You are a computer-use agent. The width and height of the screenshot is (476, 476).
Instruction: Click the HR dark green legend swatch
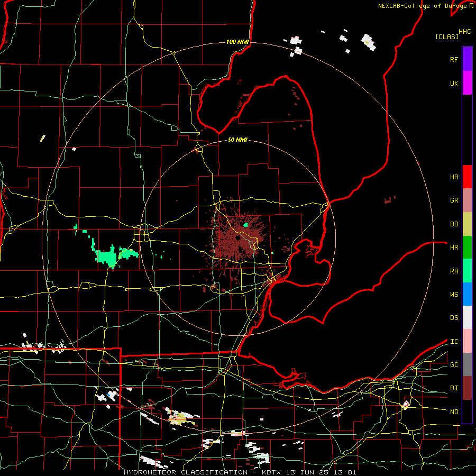coord(467,247)
